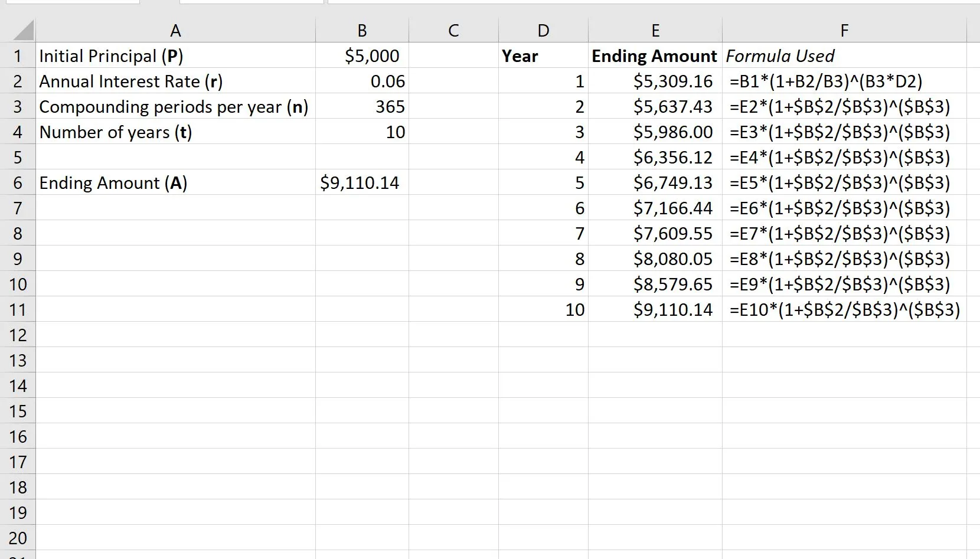Viewport: 980px width, 559px height.
Task: Select column E header
Action: (655, 30)
